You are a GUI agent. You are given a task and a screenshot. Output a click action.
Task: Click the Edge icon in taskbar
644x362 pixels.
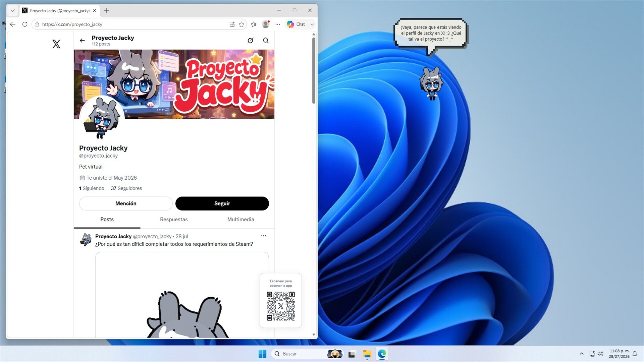pyautogui.click(x=382, y=354)
